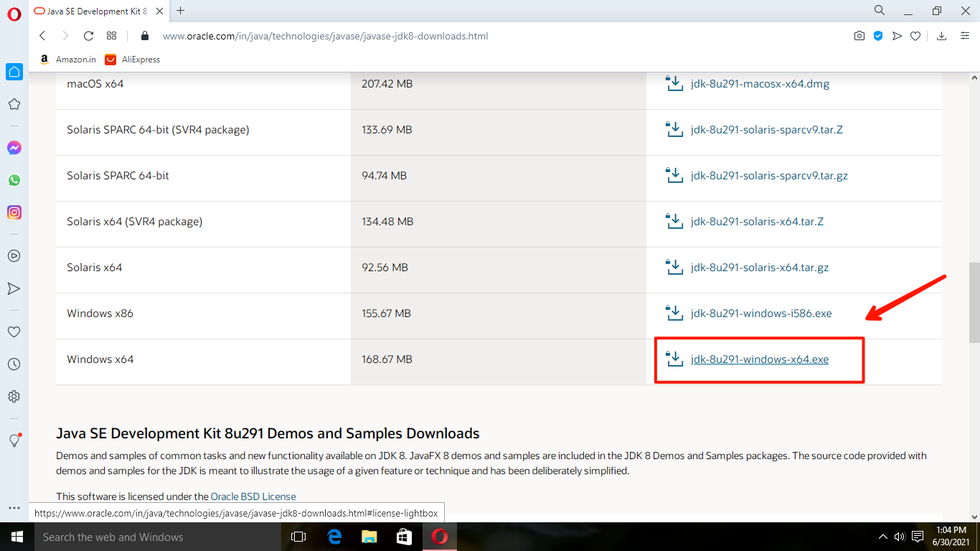980x551 pixels.
Task: Take a snapshot with the camera icon
Action: coord(859,36)
